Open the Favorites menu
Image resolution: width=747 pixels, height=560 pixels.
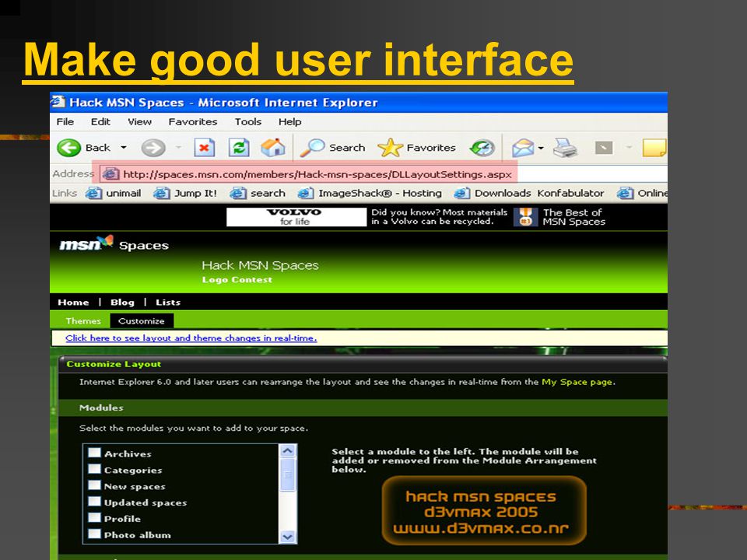(x=192, y=122)
